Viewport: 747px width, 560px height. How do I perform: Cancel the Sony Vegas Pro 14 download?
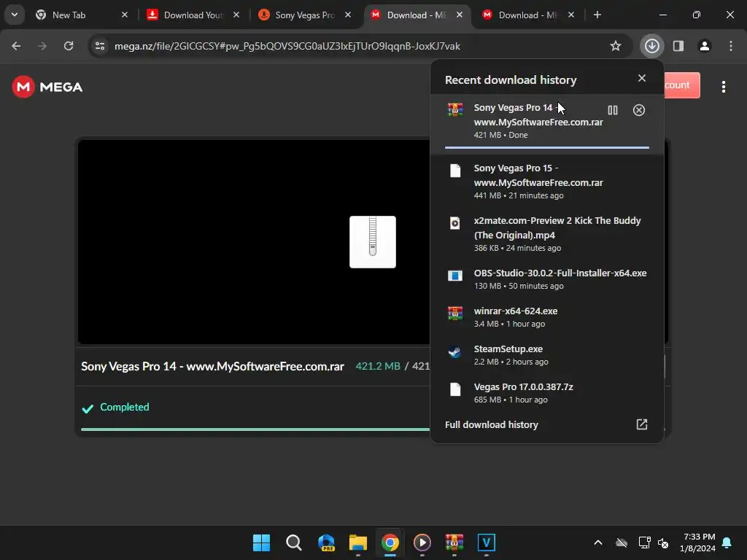pyautogui.click(x=639, y=110)
